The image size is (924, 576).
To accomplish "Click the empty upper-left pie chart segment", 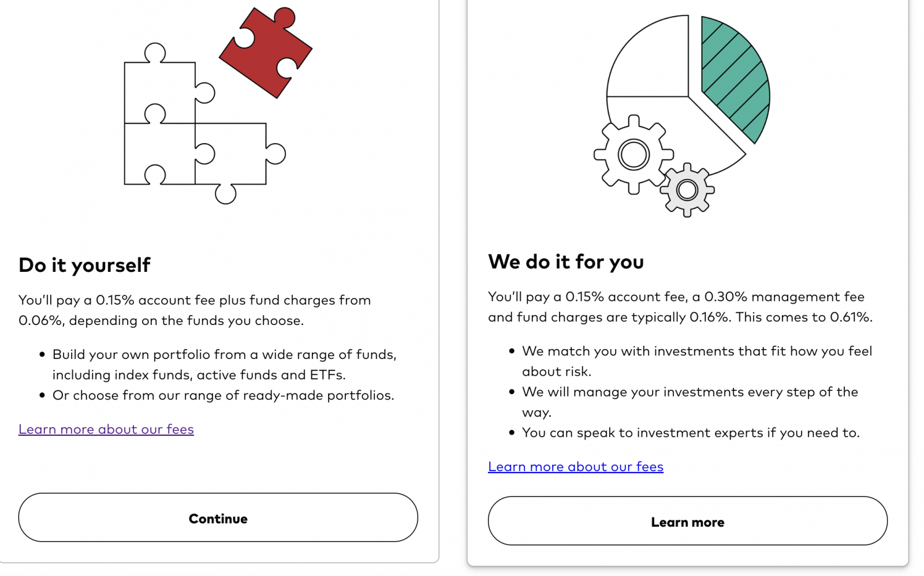I will pyautogui.click(x=648, y=56).
